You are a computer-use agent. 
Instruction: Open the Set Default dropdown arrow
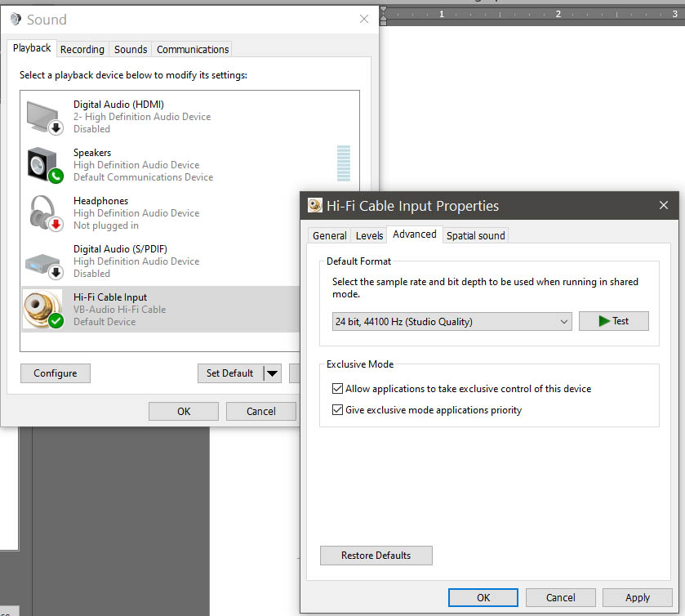pos(273,373)
